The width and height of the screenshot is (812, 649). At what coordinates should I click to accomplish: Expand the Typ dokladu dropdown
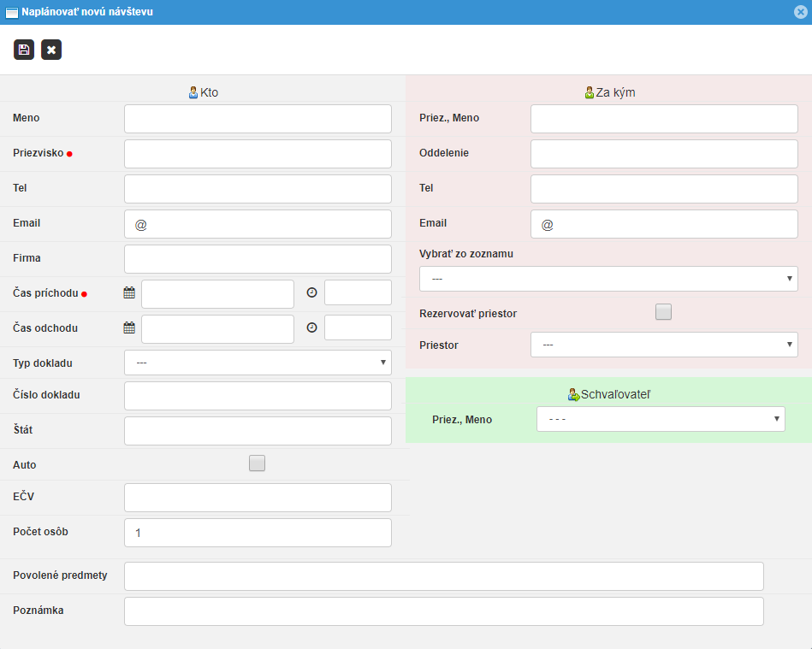click(x=258, y=363)
